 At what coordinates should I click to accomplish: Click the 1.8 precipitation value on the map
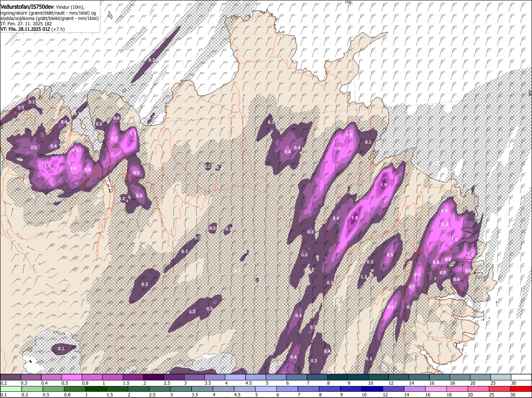coord(355,218)
